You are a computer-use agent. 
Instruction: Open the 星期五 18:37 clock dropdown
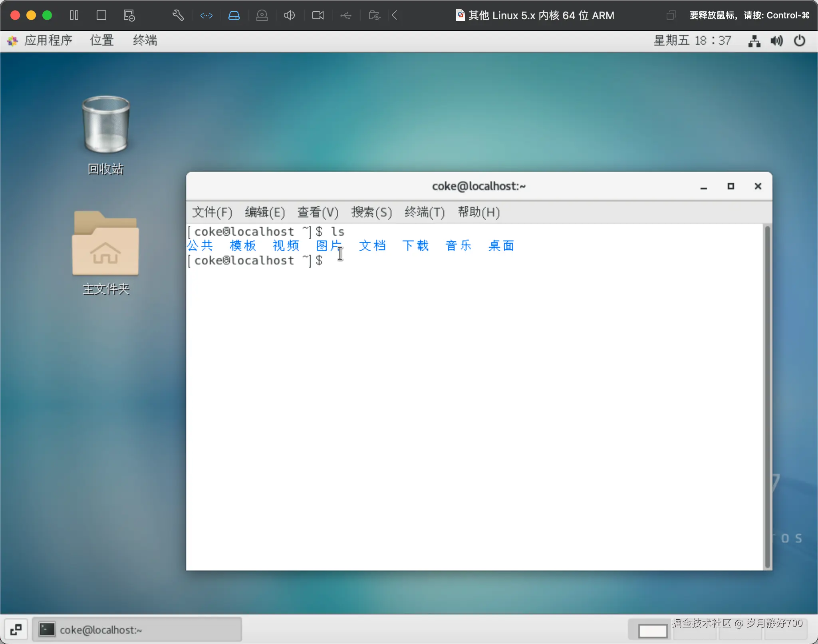pyautogui.click(x=692, y=41)
